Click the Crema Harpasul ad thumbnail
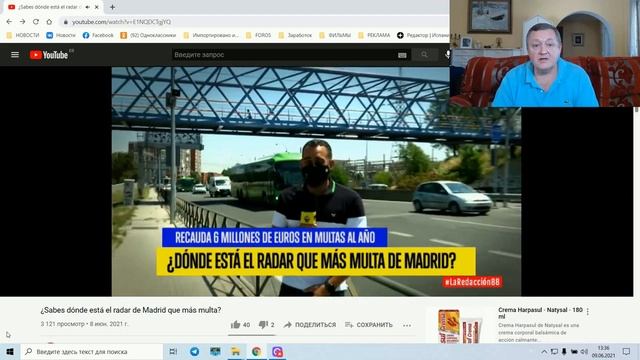Image resolution: width=640 pixels, height=360 pixels. [460, 326]
